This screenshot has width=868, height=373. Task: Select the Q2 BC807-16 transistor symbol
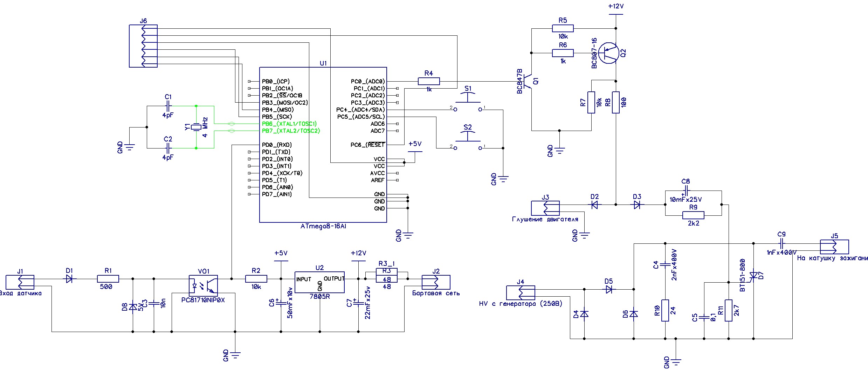(x=609, y=53)
